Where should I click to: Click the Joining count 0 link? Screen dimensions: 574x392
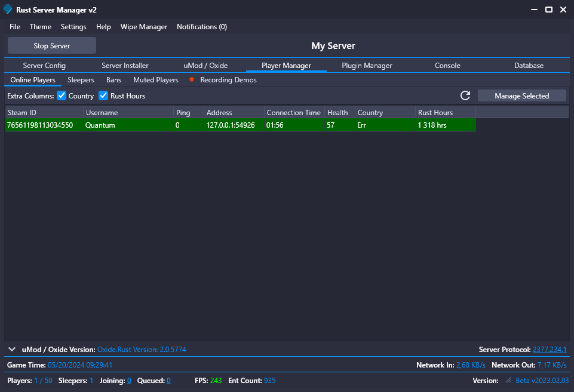pyautogui.click(x=129, y=381)
